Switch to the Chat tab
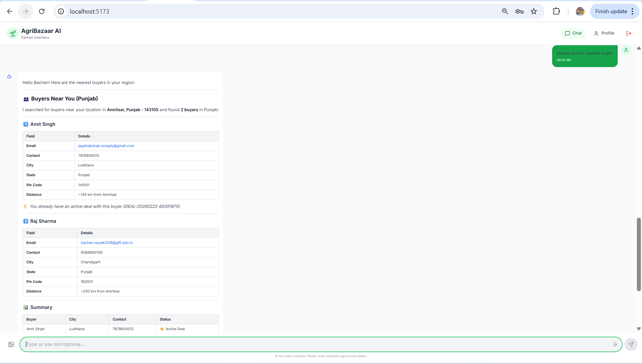642x364 pixels. 573,33
